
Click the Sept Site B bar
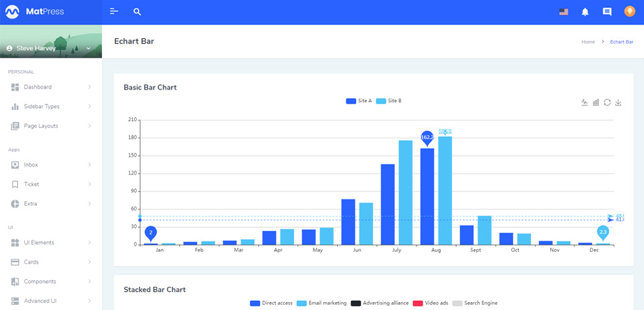click(484, 230)
